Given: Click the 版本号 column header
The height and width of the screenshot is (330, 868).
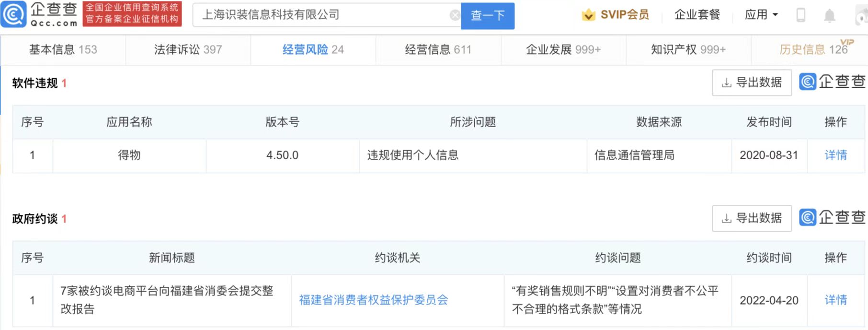Looking at the screenshot, I should pos(283,122).
